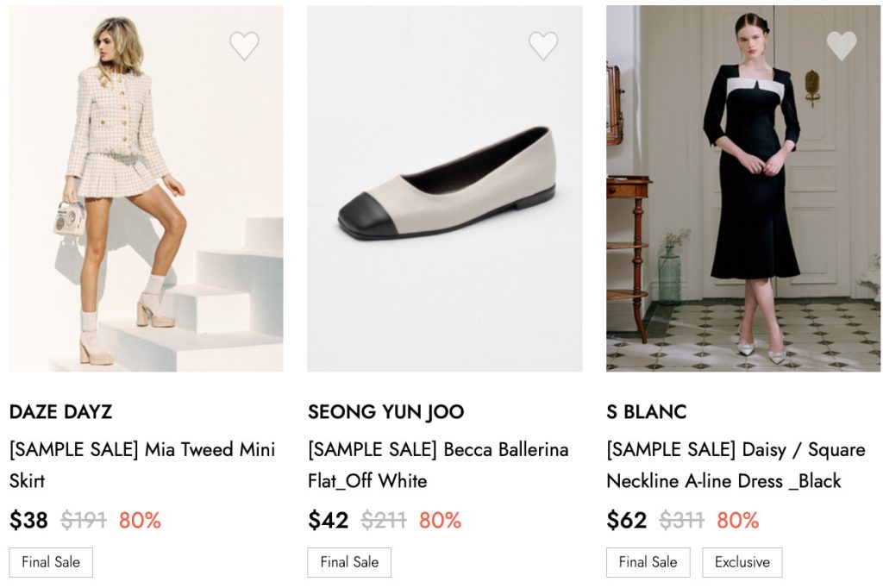Visit the S BLANC brand link
This screenshot has height=588, width=883.
click(x=646, y=412)
